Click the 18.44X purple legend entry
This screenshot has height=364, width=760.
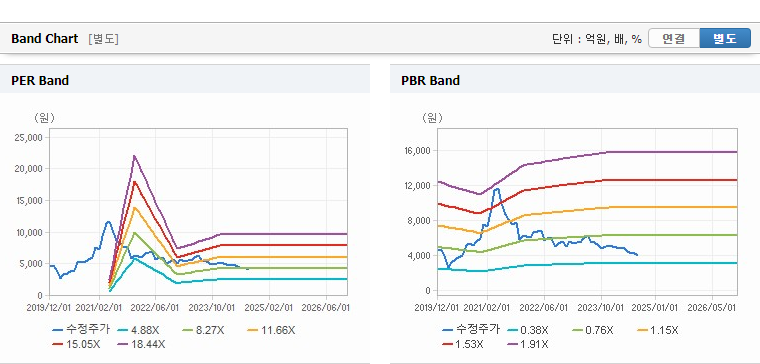pyautogui.click(x=142, y=345)
